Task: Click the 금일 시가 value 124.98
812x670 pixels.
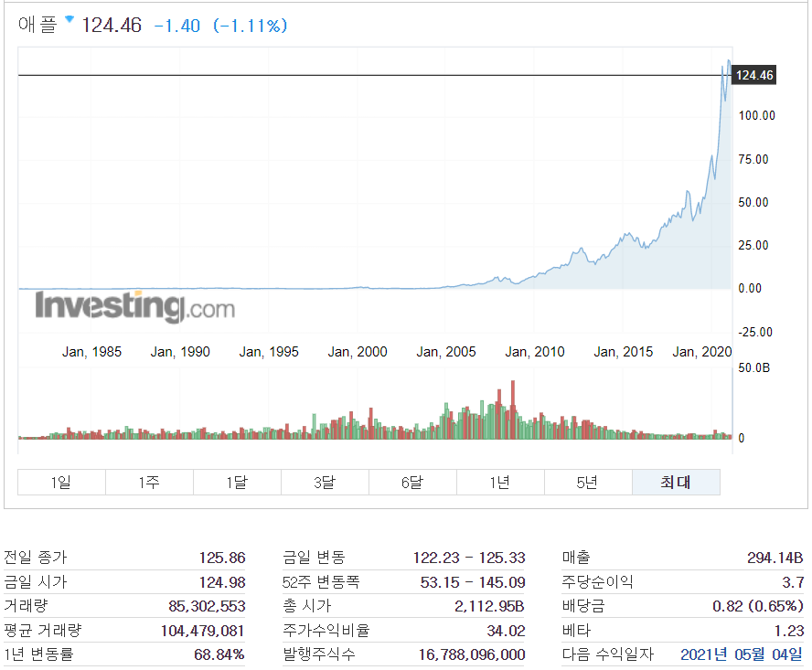Action: (x=222, y=582)
